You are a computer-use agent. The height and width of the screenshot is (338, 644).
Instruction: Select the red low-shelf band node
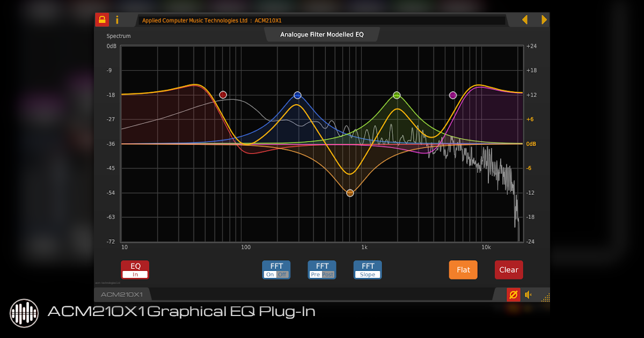coord(223,95)
